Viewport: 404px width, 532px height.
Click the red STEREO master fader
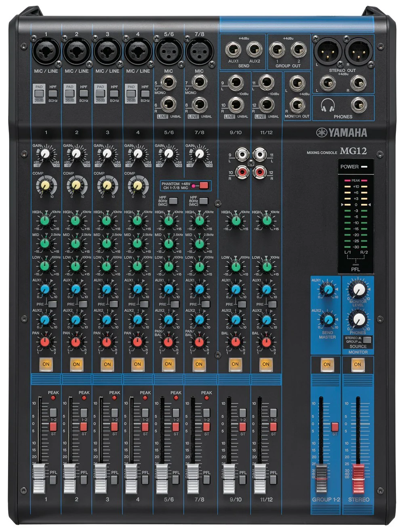click(x=358, y=478)
